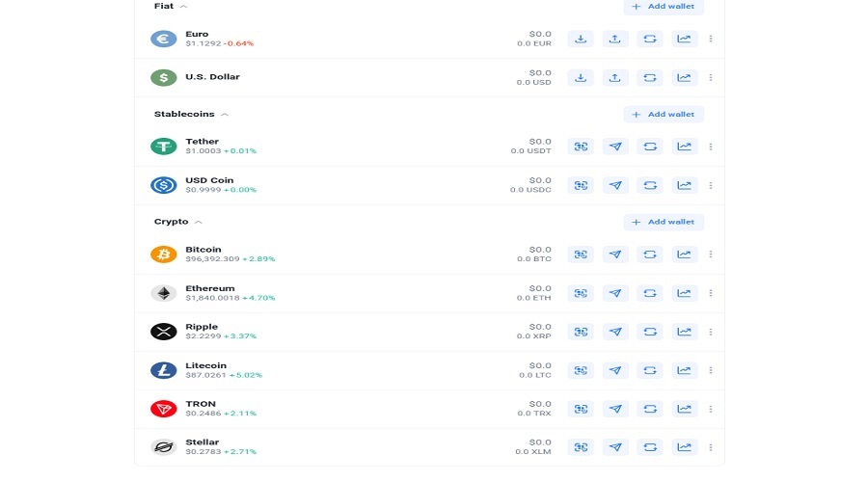The width and height of the screenshot is (868, 482).
Task: Click Add wallet in Crypto section
Action: (x=664, y=222)
